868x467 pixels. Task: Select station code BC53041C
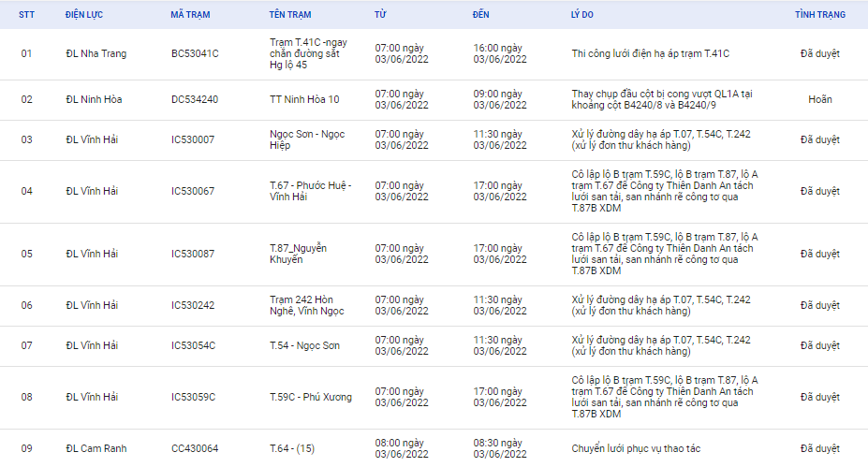coord(195,53)
